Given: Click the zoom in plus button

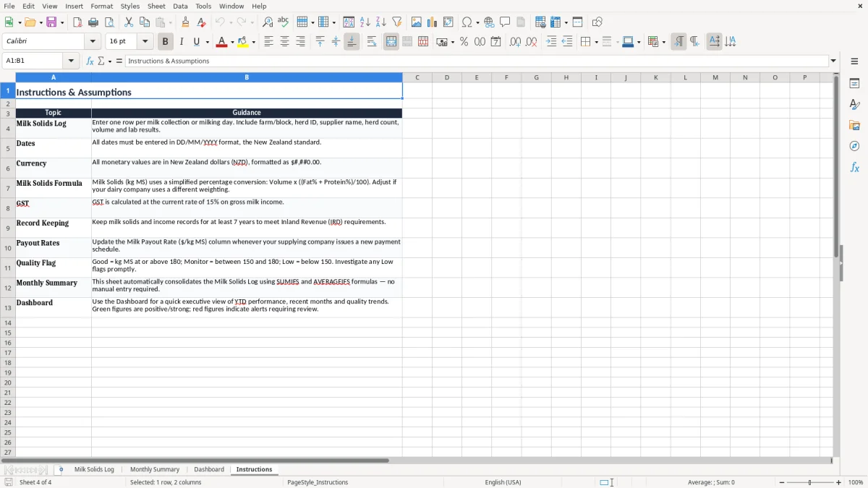Looking at the screenshot, I should pos(839,482).
